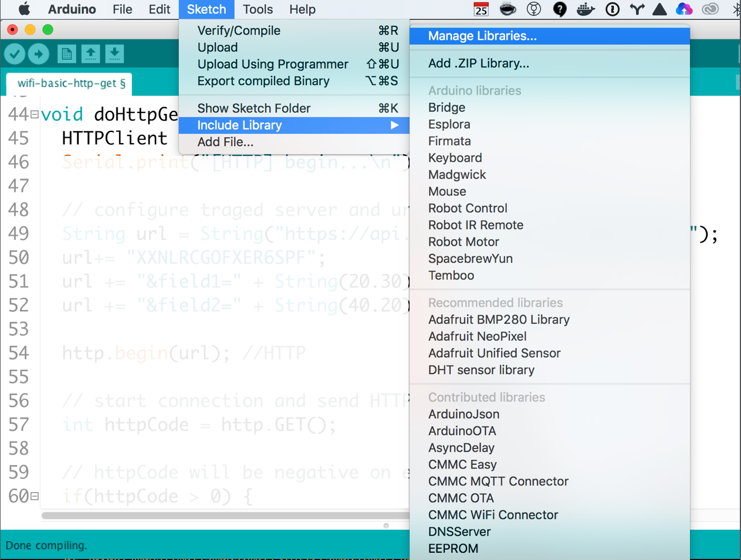Click the Verify checkmark toolbar icon
This screenshot has height=560, width=741.
pos(15,54)
